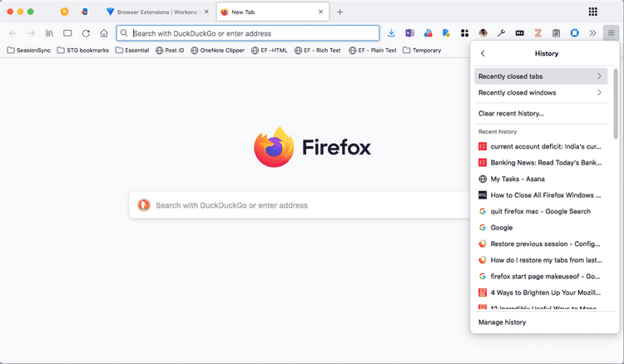
Task: Go forward with the arrow button
Action: pos(31,33)
